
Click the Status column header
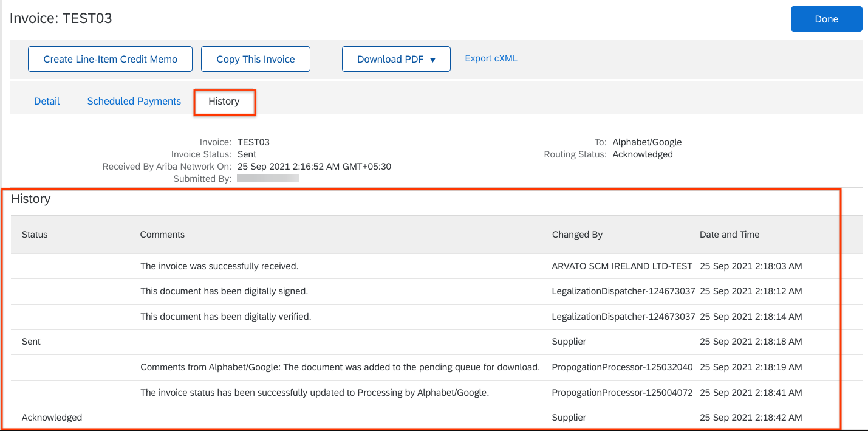tap(35, 235)
